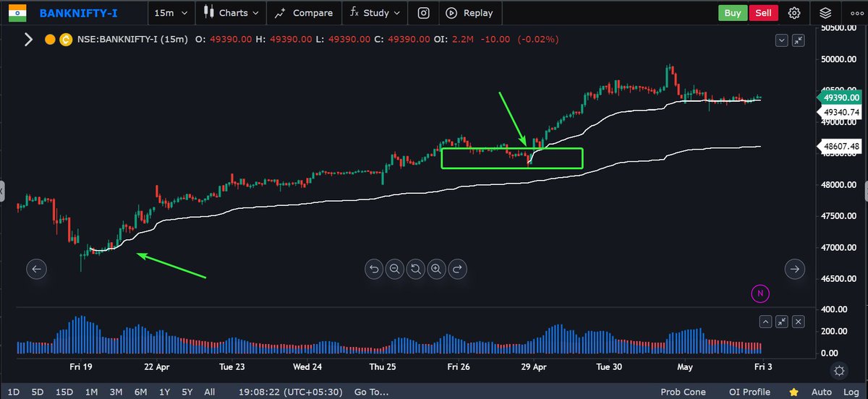
Task: Start the Replay mode
Action: pyautogui.click(x=469, y=13)
